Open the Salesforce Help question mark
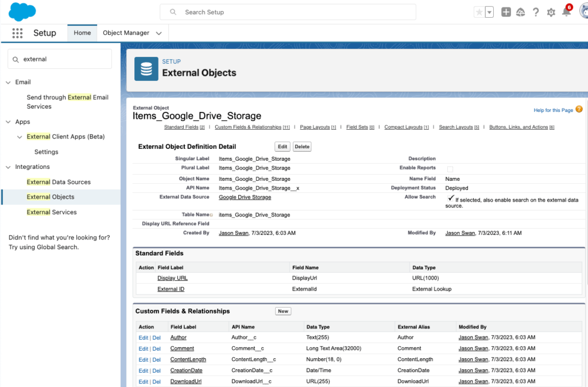The image size is (588, 387). tap(536, 12)
